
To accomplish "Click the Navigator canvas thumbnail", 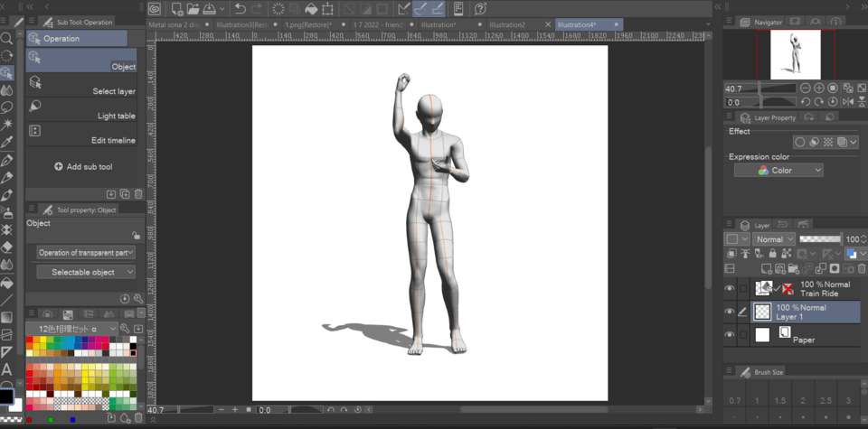I will [x=795, y=54].
